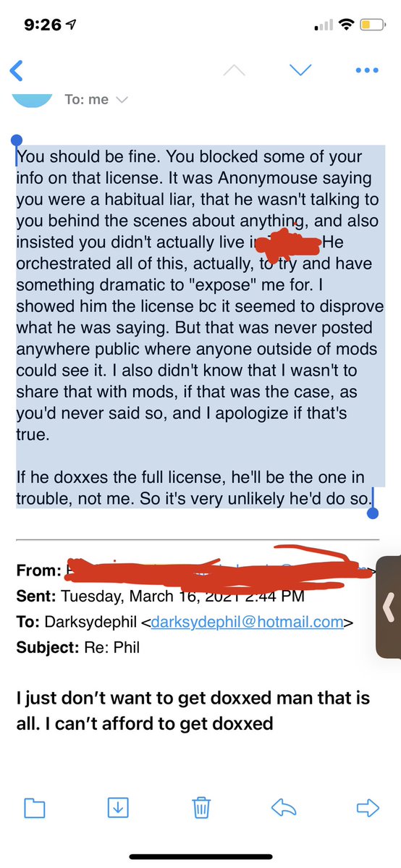This screenshot has width=401, height=868.
Task: Delete the email with the trash icon
Action: (x=201, y=807)
